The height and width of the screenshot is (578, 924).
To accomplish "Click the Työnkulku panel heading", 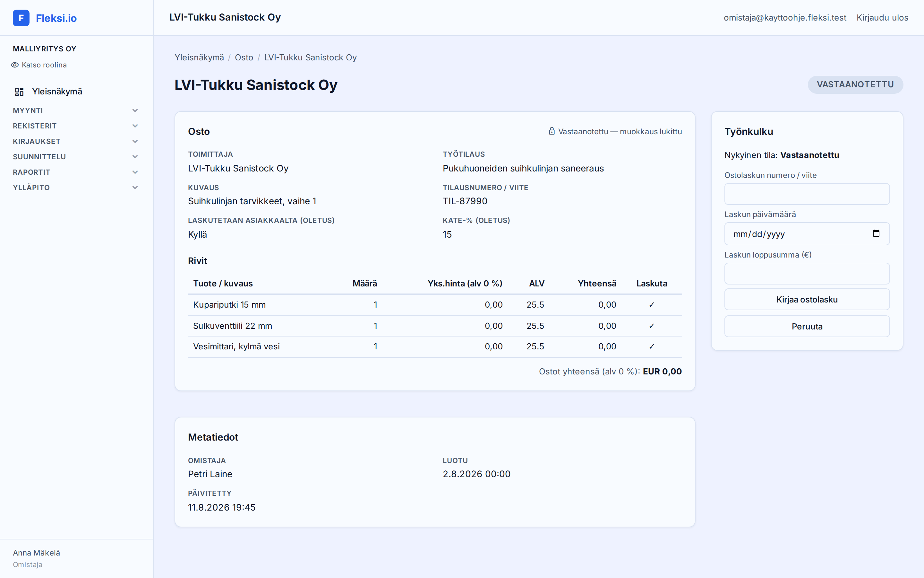I will 749,132.
